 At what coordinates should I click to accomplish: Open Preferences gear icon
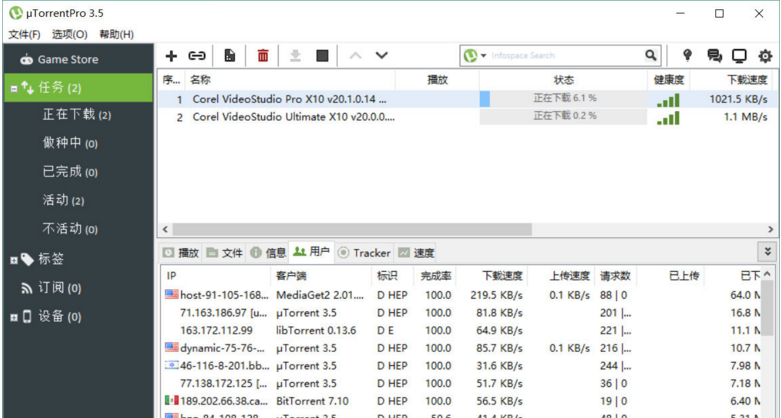[765, 56]
